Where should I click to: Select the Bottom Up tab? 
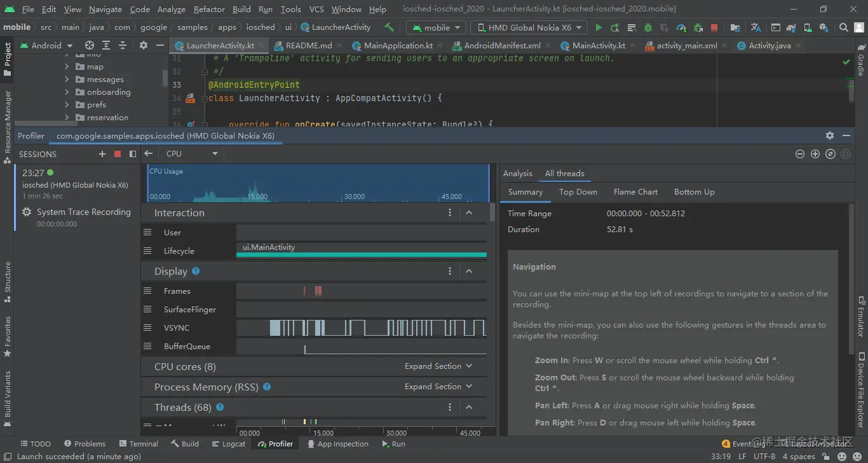click(694, 191)
